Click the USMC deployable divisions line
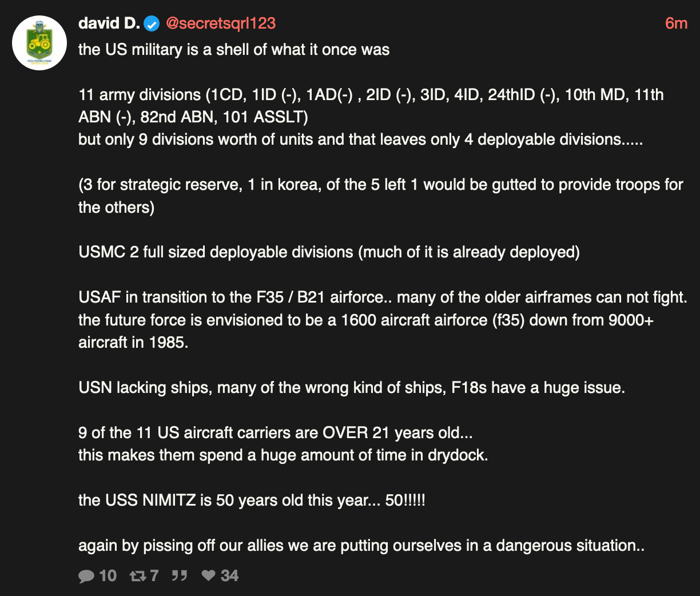This screenshot has width=700, height=596. [329, 252]
